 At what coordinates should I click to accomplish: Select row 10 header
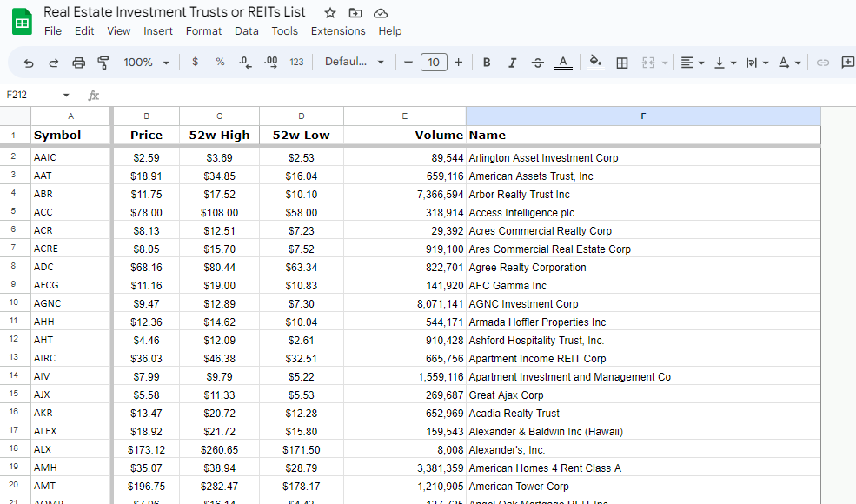15,303
